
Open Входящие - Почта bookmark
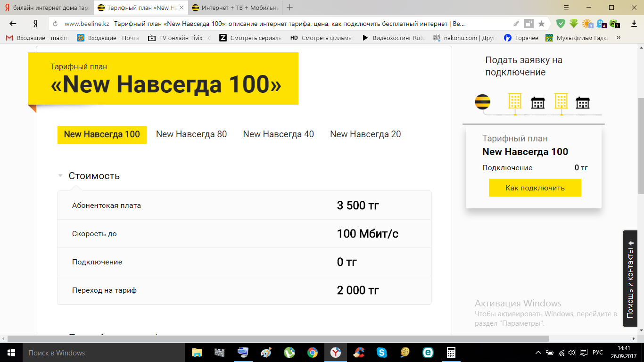pos(108,38)
